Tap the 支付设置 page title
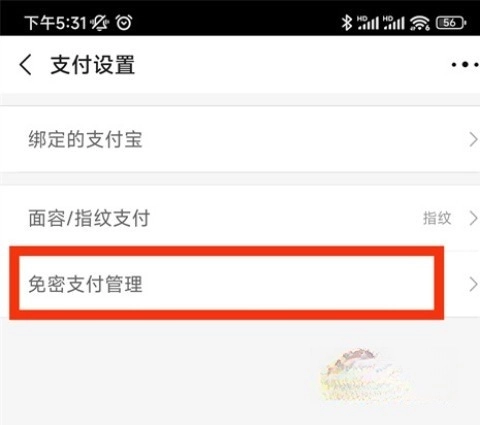The width and height of the screenshot is (480, 425). pyautogui.click(x=93, y=65)
